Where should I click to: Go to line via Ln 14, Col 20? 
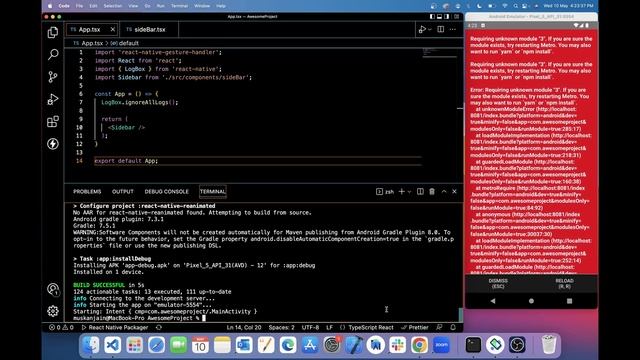tap(244, 327)
